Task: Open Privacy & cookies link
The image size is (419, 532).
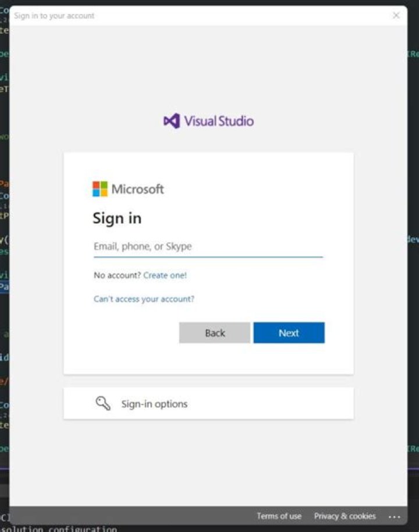Action: [345, 516]
